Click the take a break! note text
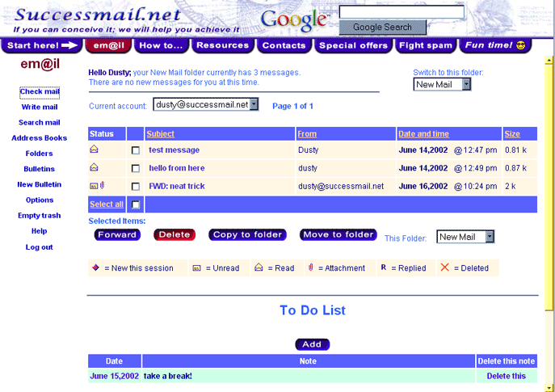The height and width of the screenshot is (392, 555). (x=168, y=376)
